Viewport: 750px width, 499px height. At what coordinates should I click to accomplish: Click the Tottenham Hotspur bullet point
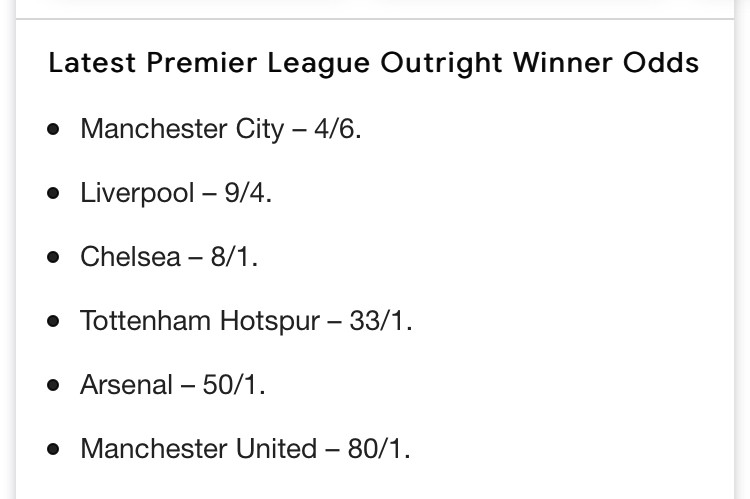point(53,321)
